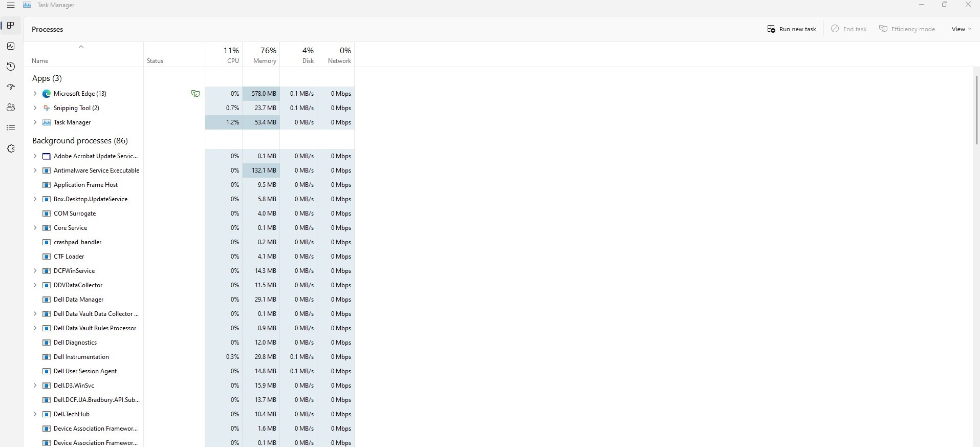
Task: Open the Users page in the sidebar
Action: point(10,108)
